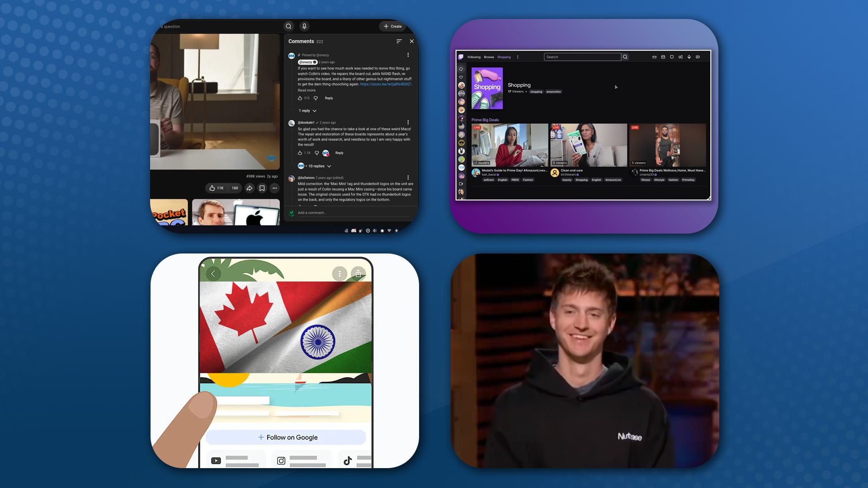Open the recommended video with the Apple logo thumbnail

coord(236,212)
